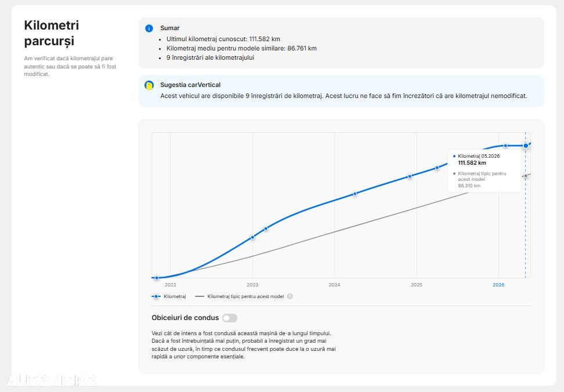Screen dimensions: 564x392
Task: Click the 111.582 km tooltip value
Action: tap(472, 163)
